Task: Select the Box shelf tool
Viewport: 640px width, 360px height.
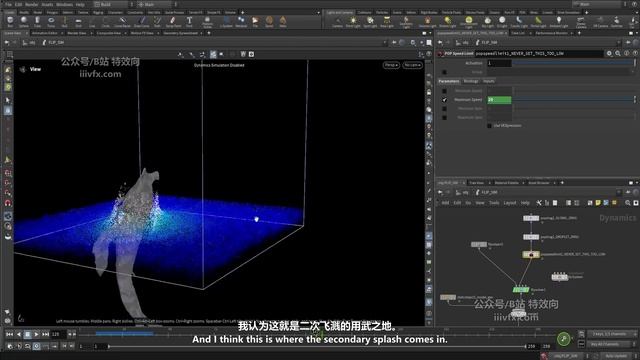Action: tap(10, 21)
